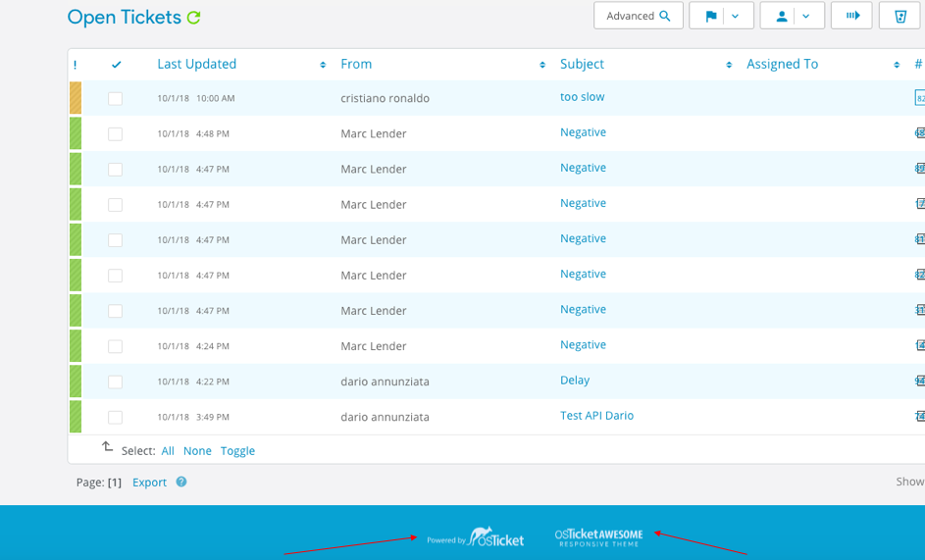This screenshot has width=925, height=560.
Task: Expand the flag button dropdown chevron
Action: point(736,16)
